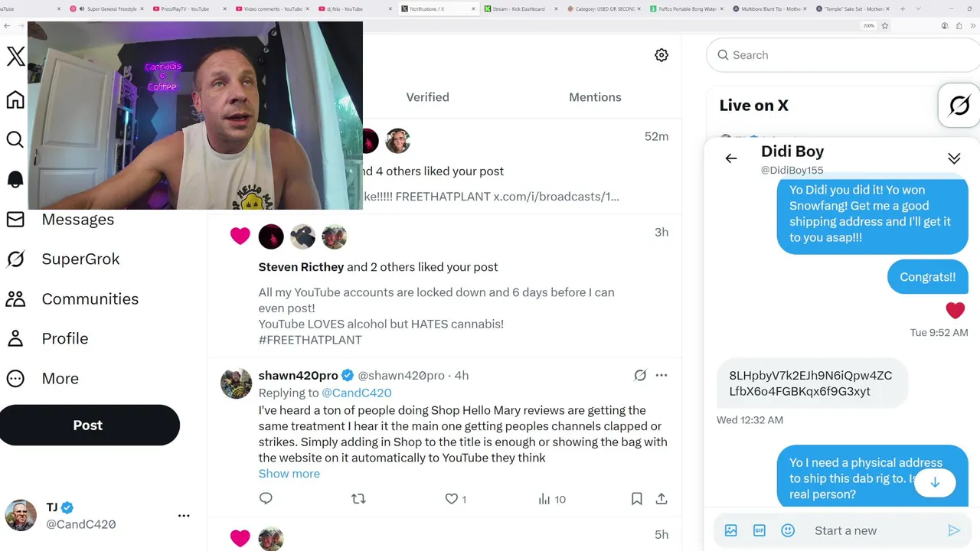Reply to shawn420pro's post
The height and width of the screenshot is (551, 980).
266,499
